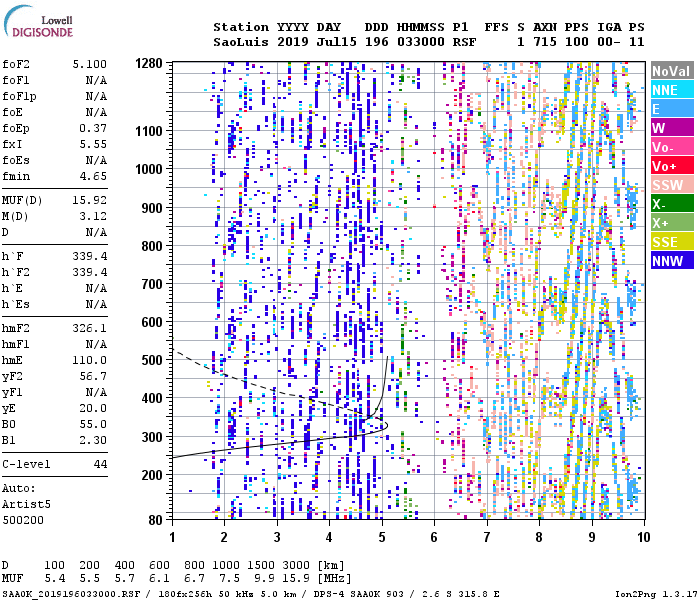Click the Ion2Png 1.3.17 version text

pyautogui.click(x=654, y=594)
